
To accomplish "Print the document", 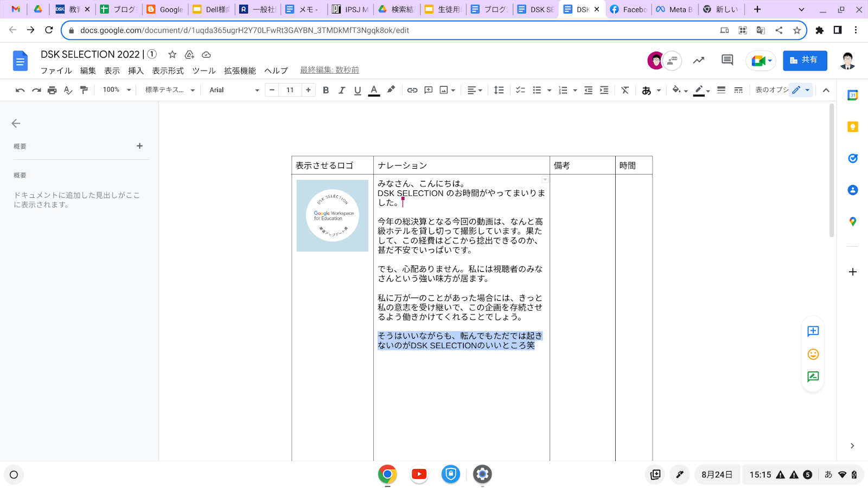I will click(x=52, y=90).
